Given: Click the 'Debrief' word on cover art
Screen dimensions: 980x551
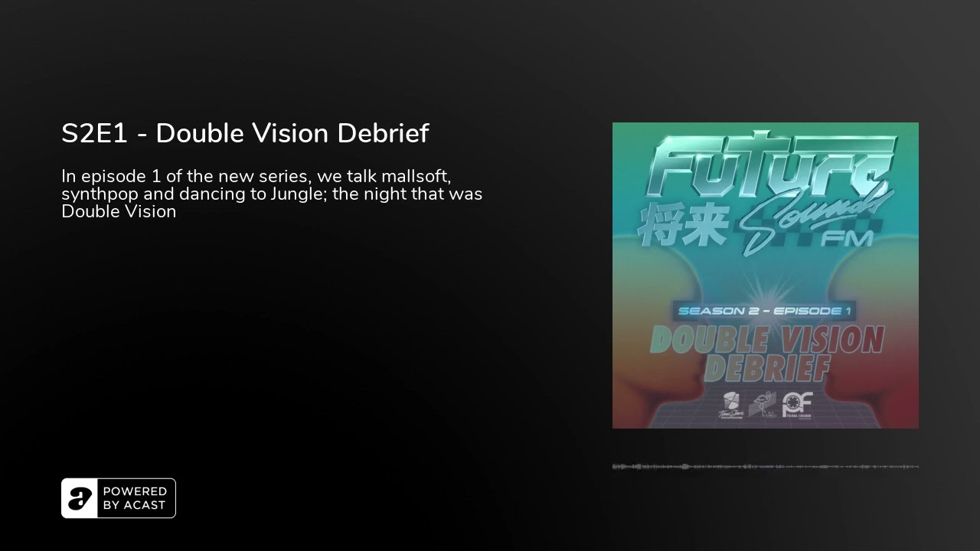Looking at the screenshot, I should point(766,369).
